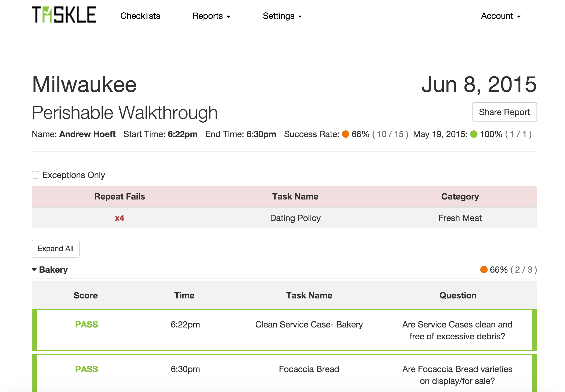The height and width of the screenshot is (392, 565).
Task: Click the Share Report button
Action: tap(504, 112)
